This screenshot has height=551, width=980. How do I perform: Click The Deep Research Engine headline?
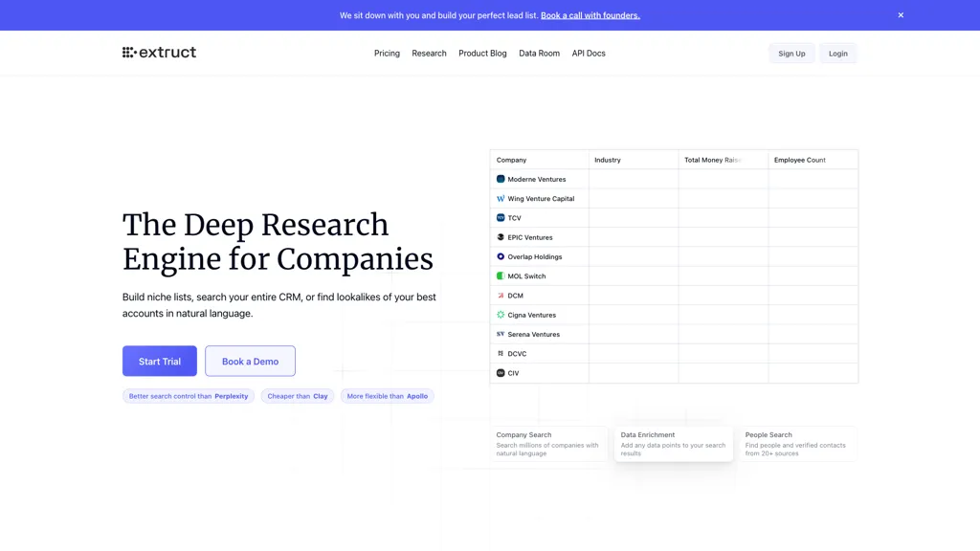point(278,242)
